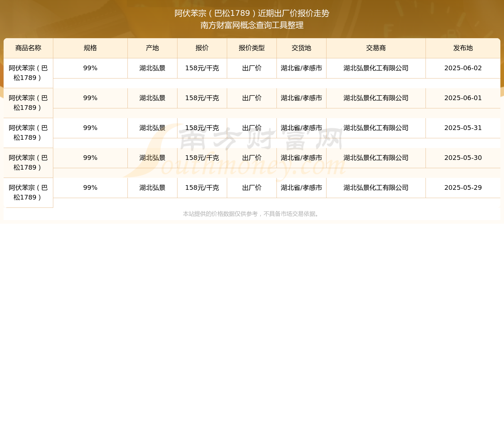This screenshot has height=434, width=504.
Task: Click the 产地 column header
Action: (152, 48)
